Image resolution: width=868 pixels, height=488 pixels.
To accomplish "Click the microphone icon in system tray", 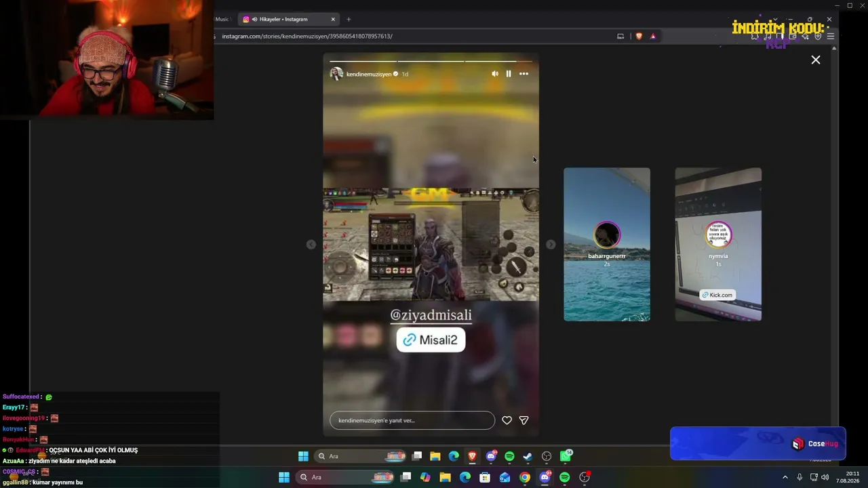I will click(x=800, y=477).
